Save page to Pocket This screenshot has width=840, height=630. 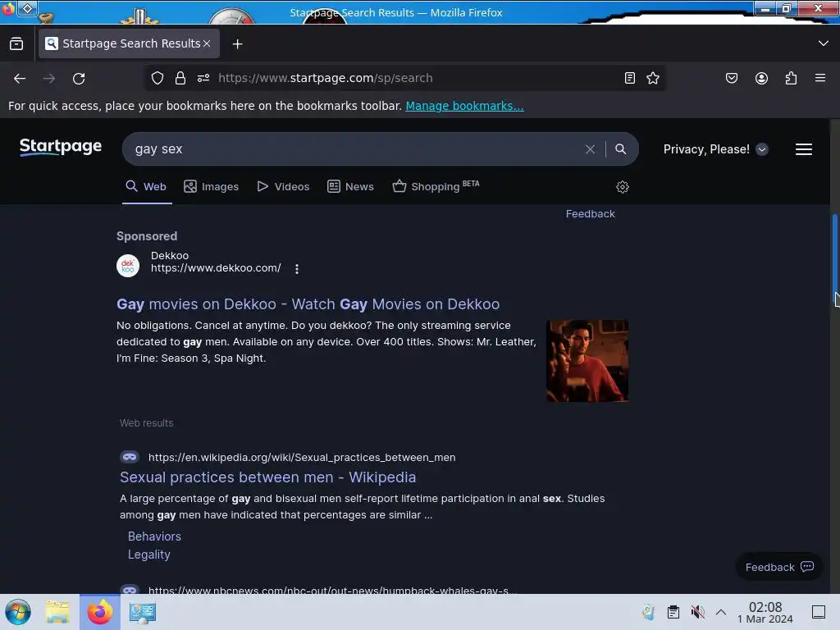(731, 78)
